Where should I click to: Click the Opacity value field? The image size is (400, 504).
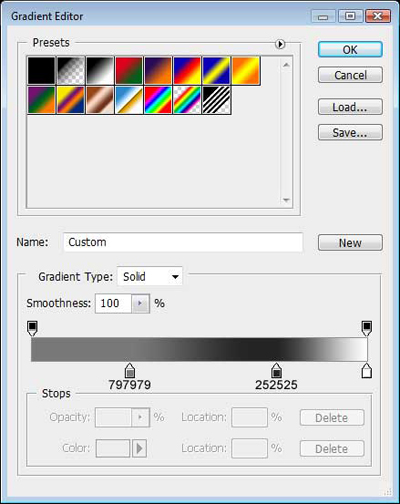[113, 417]
